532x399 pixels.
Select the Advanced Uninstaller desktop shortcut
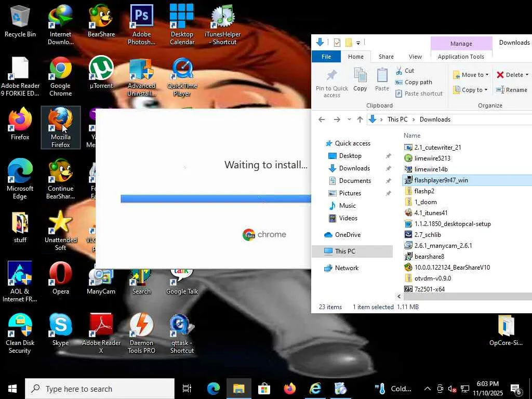[x=141, y=77]
